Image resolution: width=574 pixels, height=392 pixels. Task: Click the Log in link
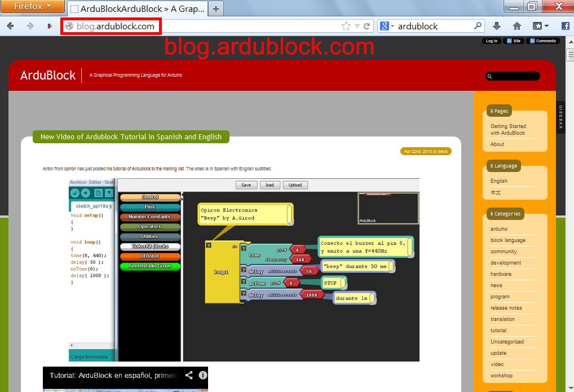(x=491, y=41)
